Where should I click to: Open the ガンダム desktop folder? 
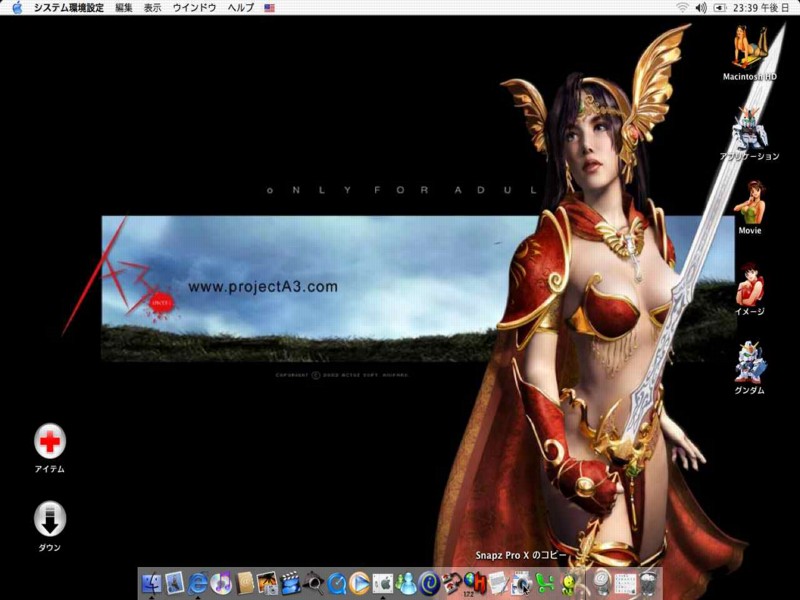tap(749, 363)
